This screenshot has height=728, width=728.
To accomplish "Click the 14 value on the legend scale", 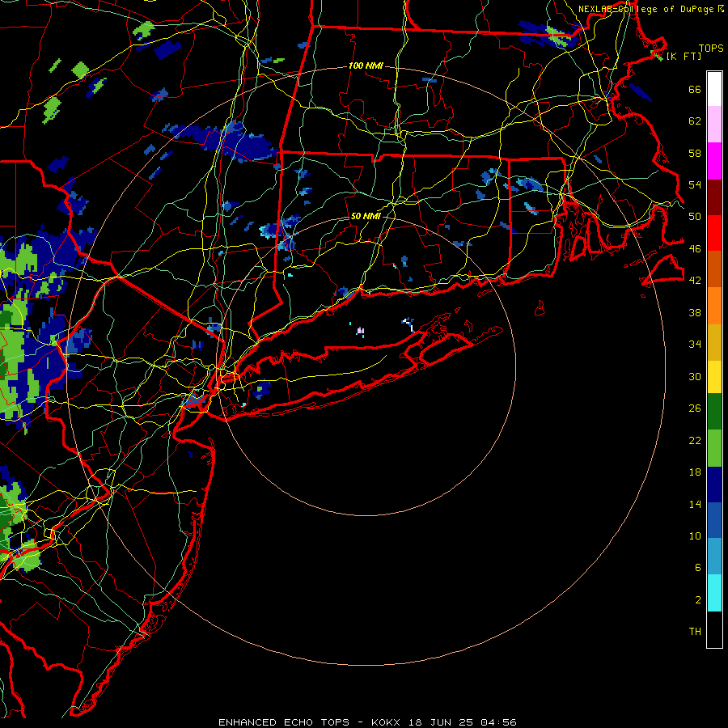I will [x=695, y=504].
